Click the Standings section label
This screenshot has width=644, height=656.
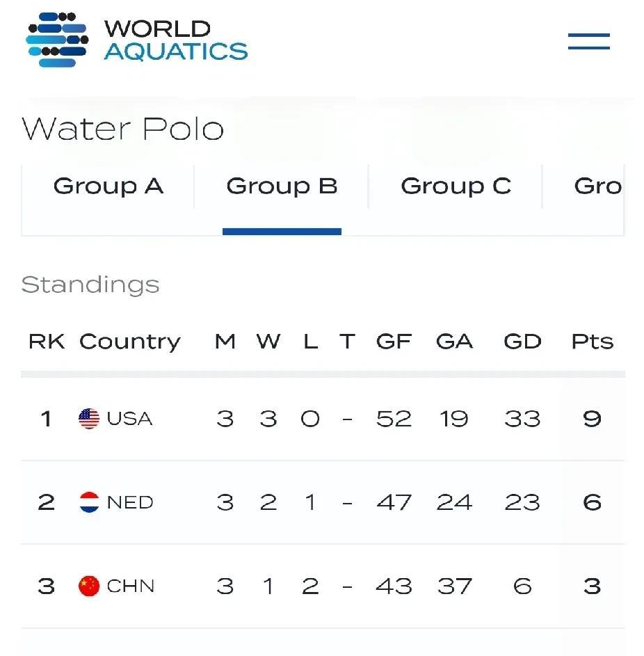pos(90,285)
